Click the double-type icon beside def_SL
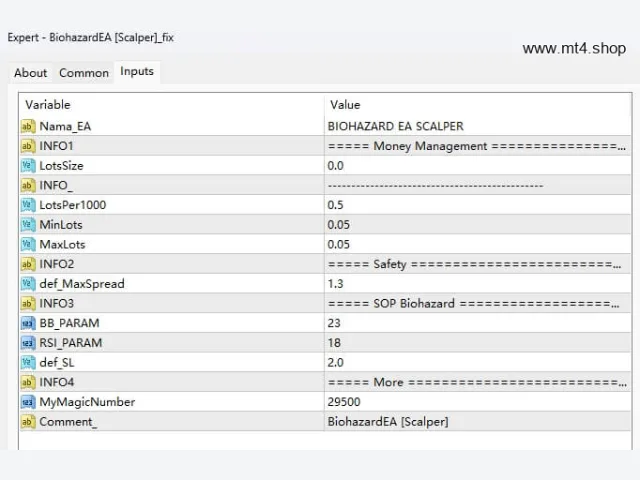This screenshot has height=480, width=640. (28, 362)
